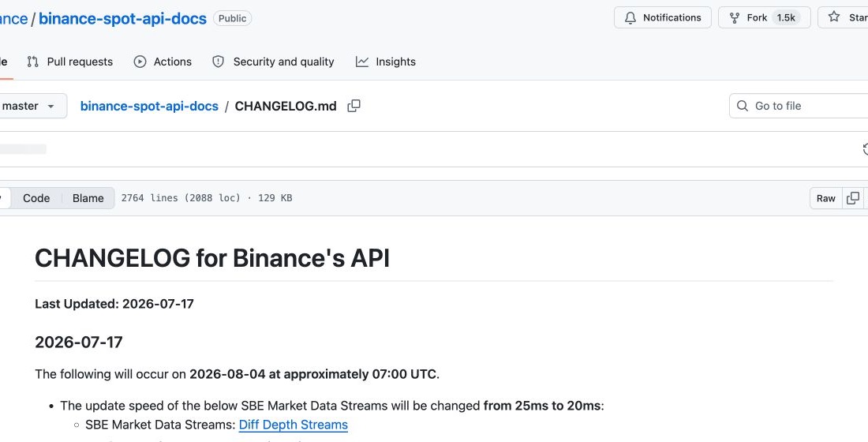Click the 'Last Updated: 2026-07-17' text
868x442 pixels.
point(114,304)
